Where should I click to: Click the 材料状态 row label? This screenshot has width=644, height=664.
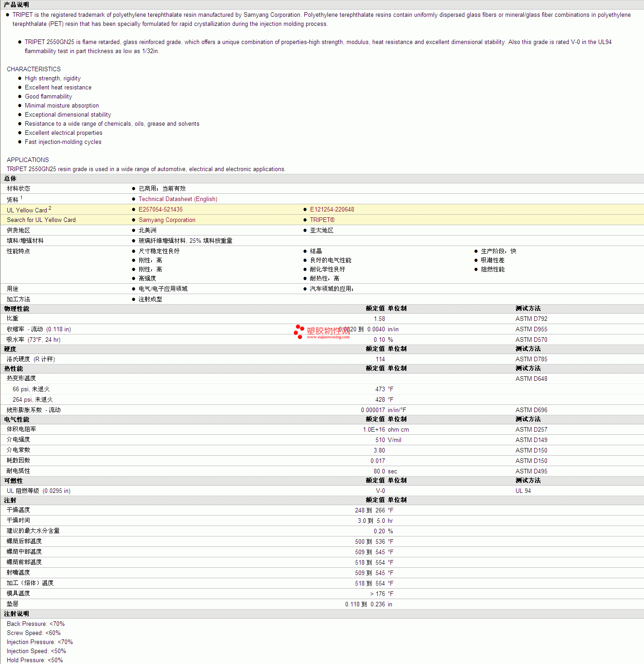coord(19,189)
